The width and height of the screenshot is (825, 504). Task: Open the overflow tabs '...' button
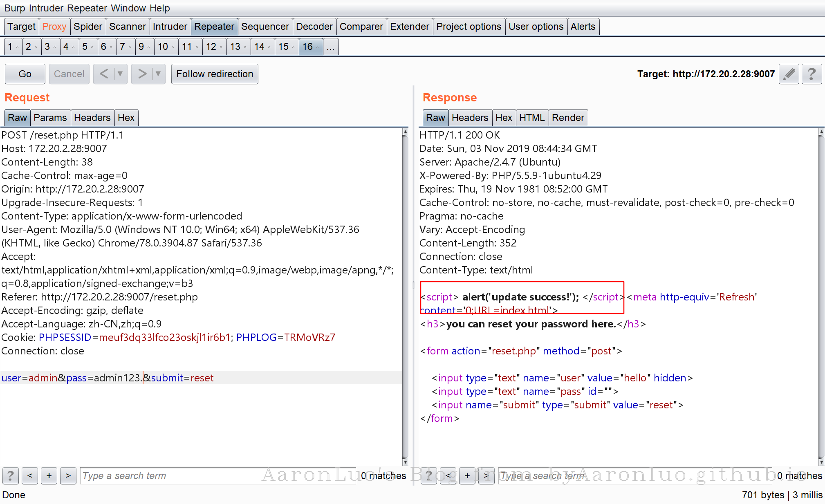point(331,47)
